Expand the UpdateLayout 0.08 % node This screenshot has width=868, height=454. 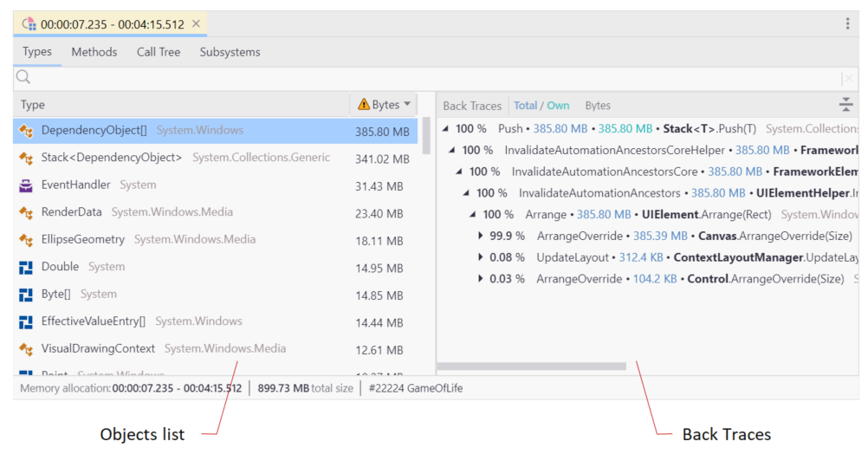tap(482, 257)
